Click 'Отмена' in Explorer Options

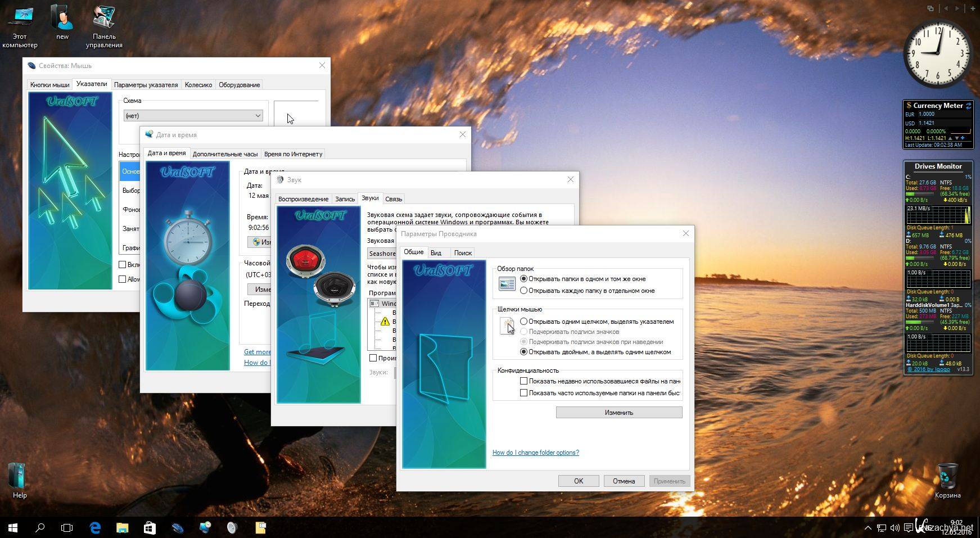(x=624, y=481)
